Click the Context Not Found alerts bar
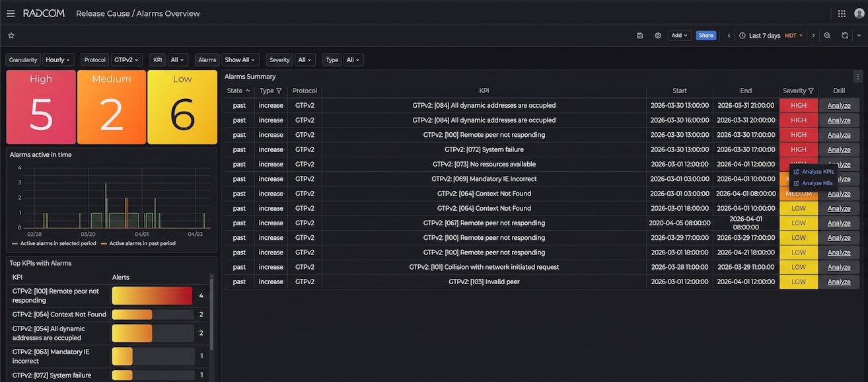The width and height of the screenshot is (868, 382). (x=132, y=315)
